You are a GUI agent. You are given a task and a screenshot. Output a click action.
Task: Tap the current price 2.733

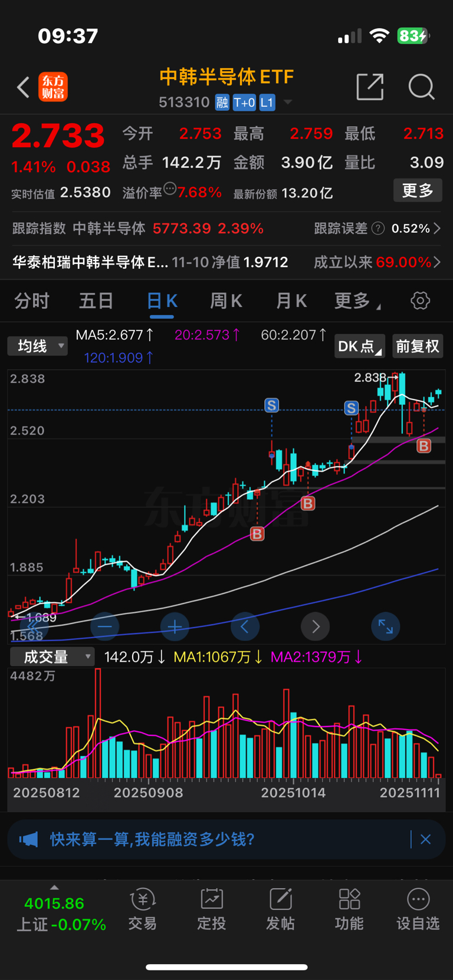tap(58, 136)
